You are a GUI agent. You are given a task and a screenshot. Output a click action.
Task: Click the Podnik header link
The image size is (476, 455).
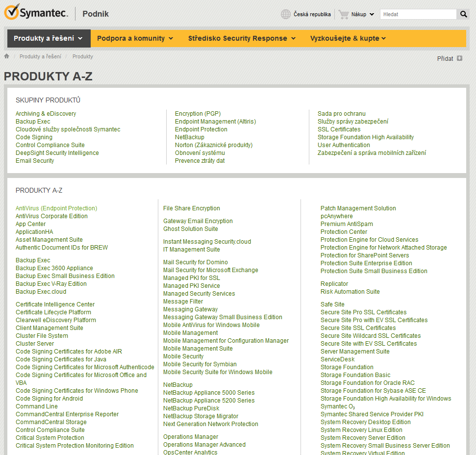(96, 14)
